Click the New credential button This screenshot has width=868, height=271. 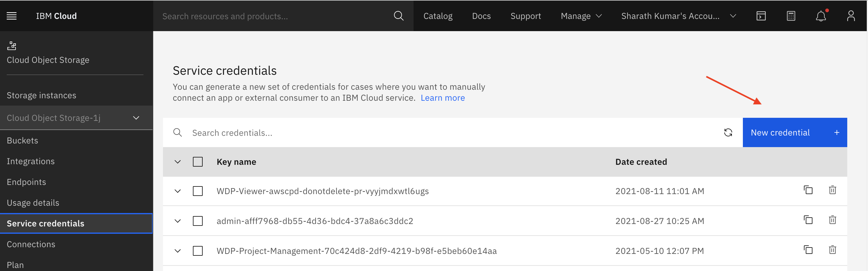click(x=795, y=132)
